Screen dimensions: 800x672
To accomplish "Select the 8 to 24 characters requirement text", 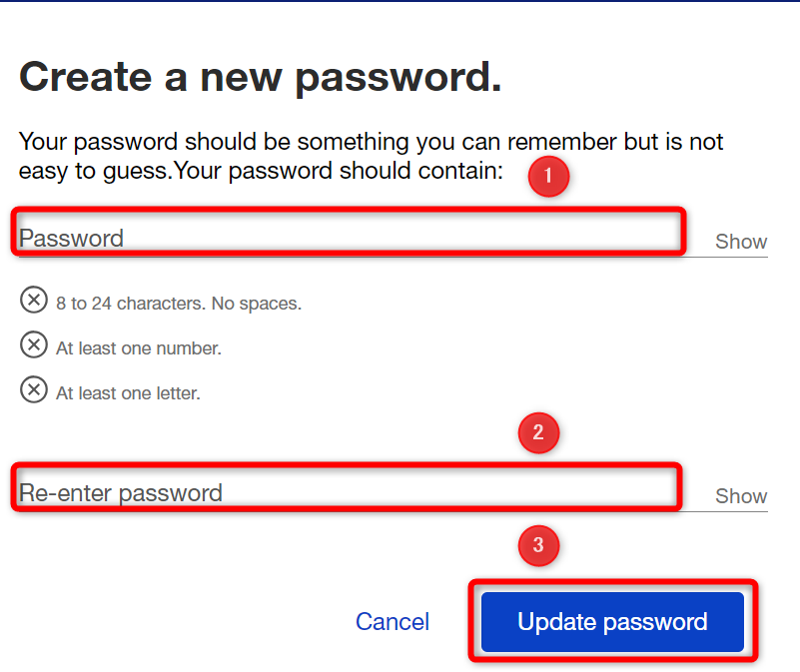I will point(179,304).
